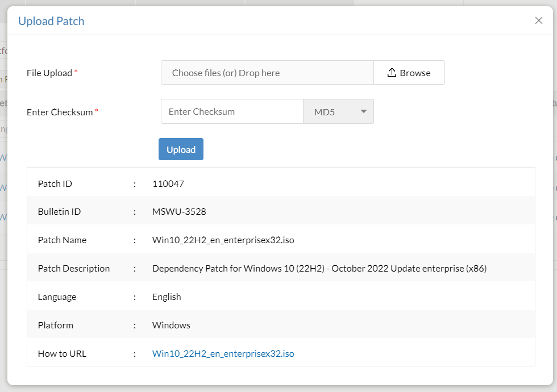
Task: Click the upload arrow icon in Browse button
Action: pyautogui.click(x=392, y=72)
